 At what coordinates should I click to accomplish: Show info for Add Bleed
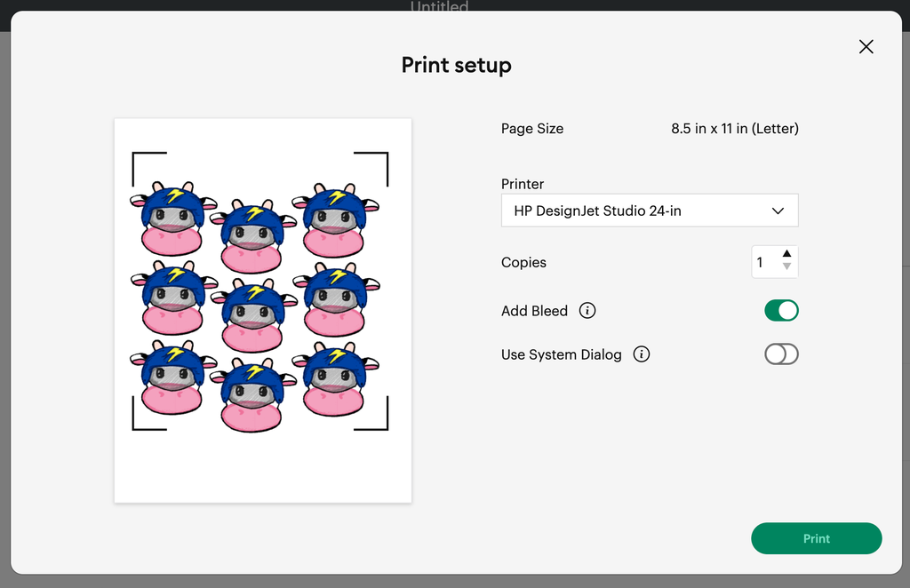tap(587, 311)
